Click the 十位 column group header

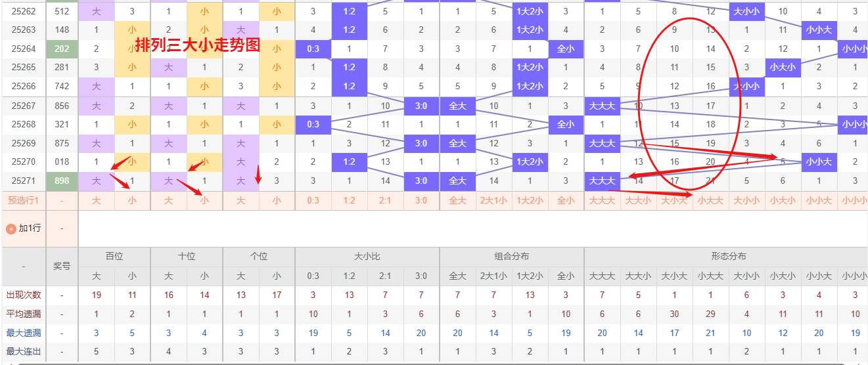tap(187, 257)
